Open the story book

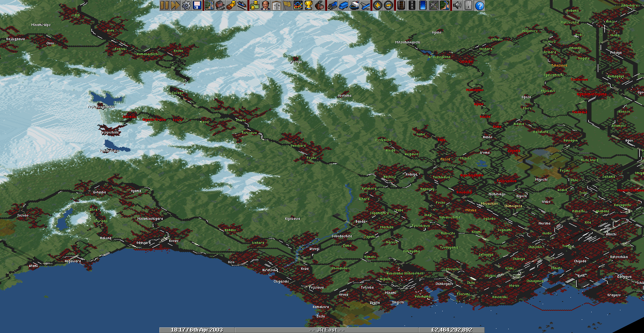[276, 6]
